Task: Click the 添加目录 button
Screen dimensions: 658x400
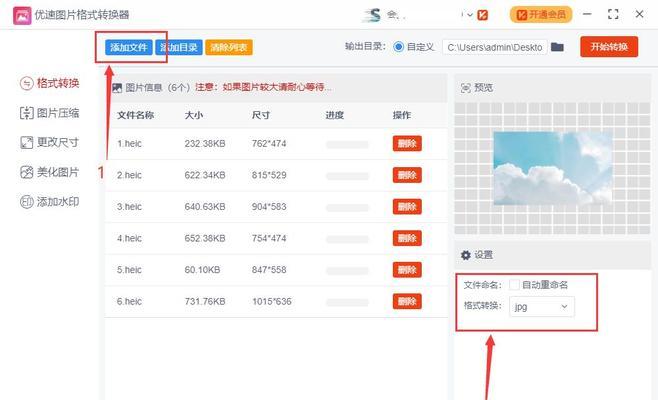Action: point(179,47)
